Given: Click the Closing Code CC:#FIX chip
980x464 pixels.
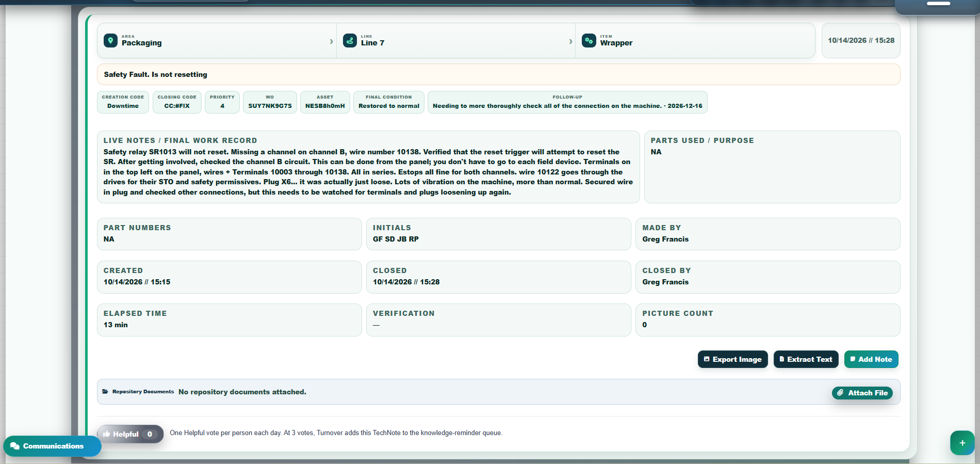Looking at the screenshot, I should pyautogui.click(x=177, y=102).
